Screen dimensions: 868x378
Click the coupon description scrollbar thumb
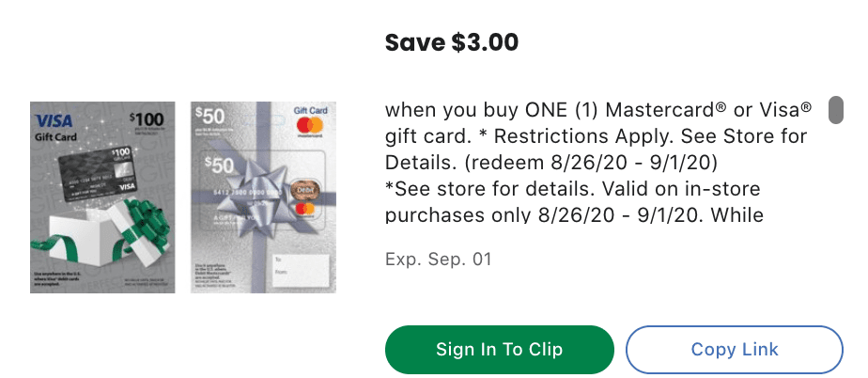[x=834, y=110]
